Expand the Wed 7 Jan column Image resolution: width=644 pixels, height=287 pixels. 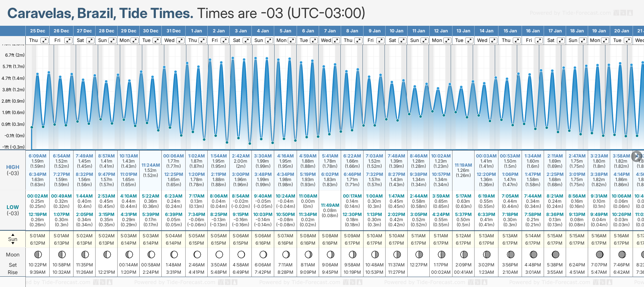[x=336, y=40]
